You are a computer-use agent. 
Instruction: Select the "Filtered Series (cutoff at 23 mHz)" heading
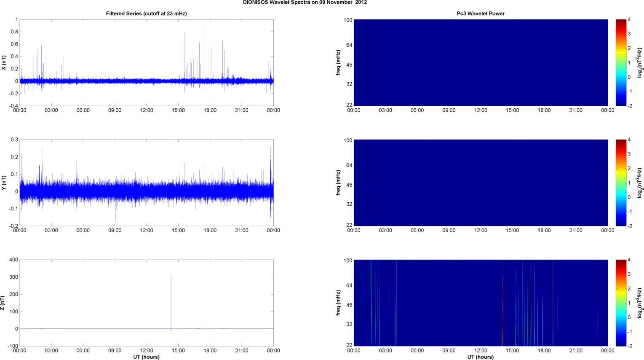146,13
